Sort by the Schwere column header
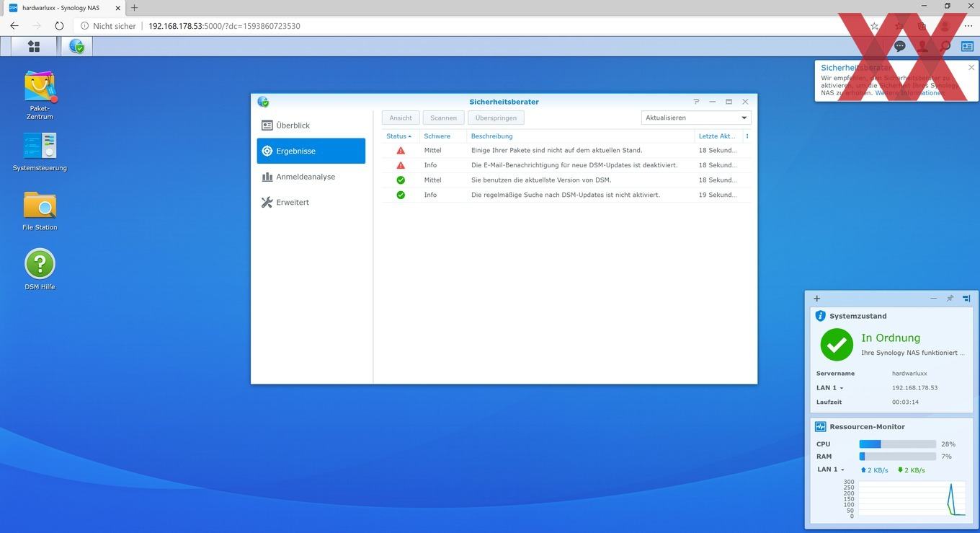The image size is (980, 533). (x=442, y=136)
